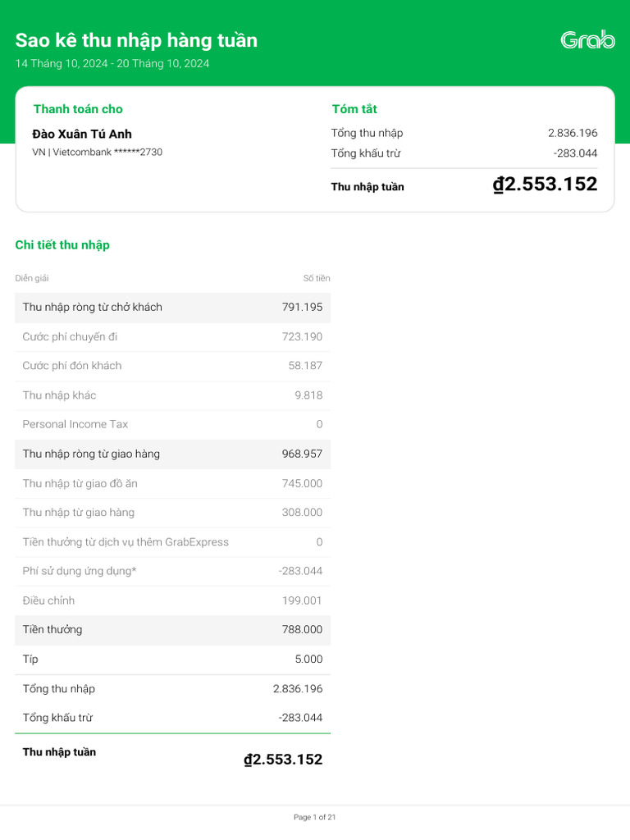The image size is (630, 840).
Task: Select the "Thanh toán cho" heading
Action: tap(78, 109)
